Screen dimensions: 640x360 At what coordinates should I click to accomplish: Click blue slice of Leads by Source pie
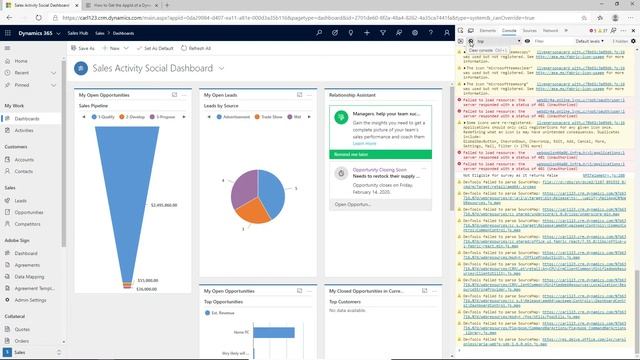click(272, 193)
